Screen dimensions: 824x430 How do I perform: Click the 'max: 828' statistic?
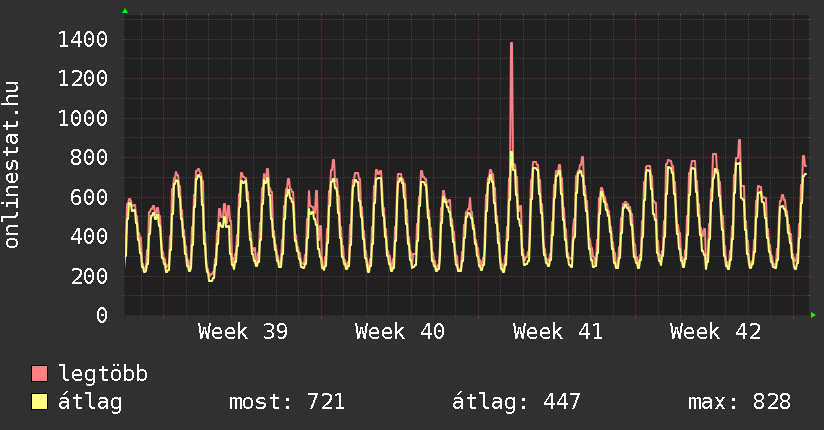[739, 402]
